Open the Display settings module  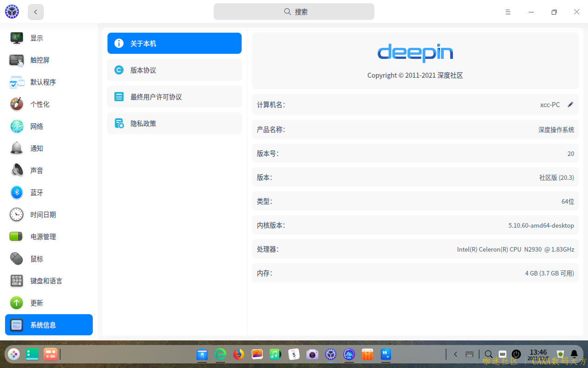coord(49,38)
